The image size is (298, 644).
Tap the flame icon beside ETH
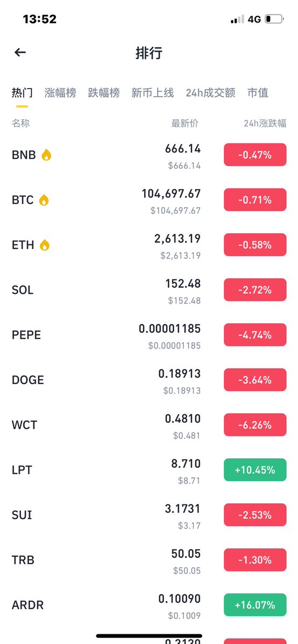tap(45, 245)
